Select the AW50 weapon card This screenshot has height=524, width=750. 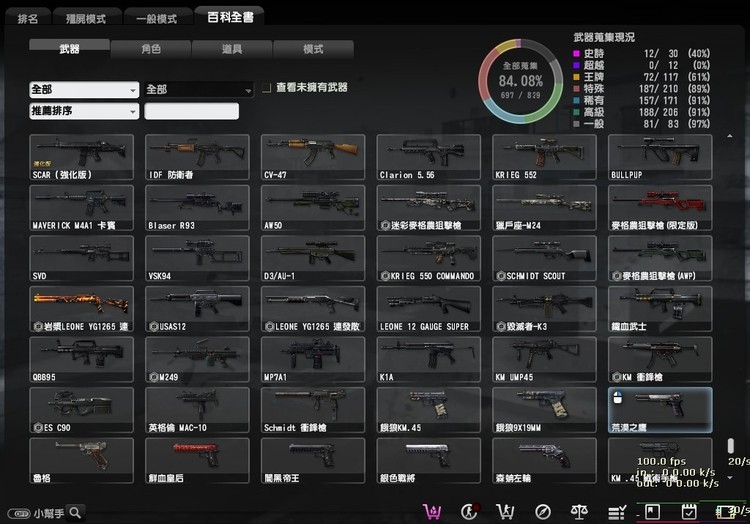tap(313, 208)
